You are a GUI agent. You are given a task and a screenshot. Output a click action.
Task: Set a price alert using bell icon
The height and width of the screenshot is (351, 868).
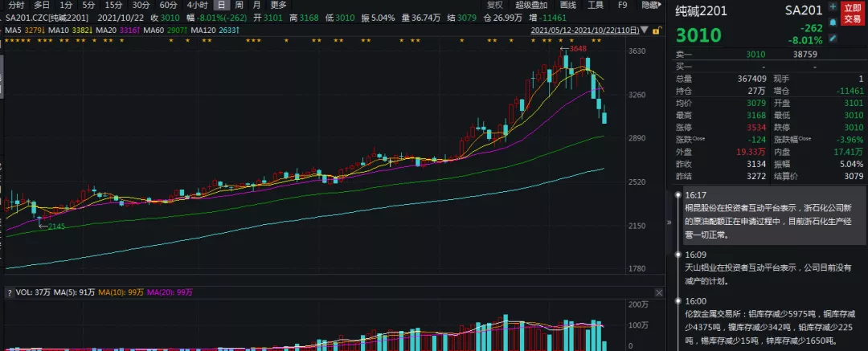click(833, 22)
